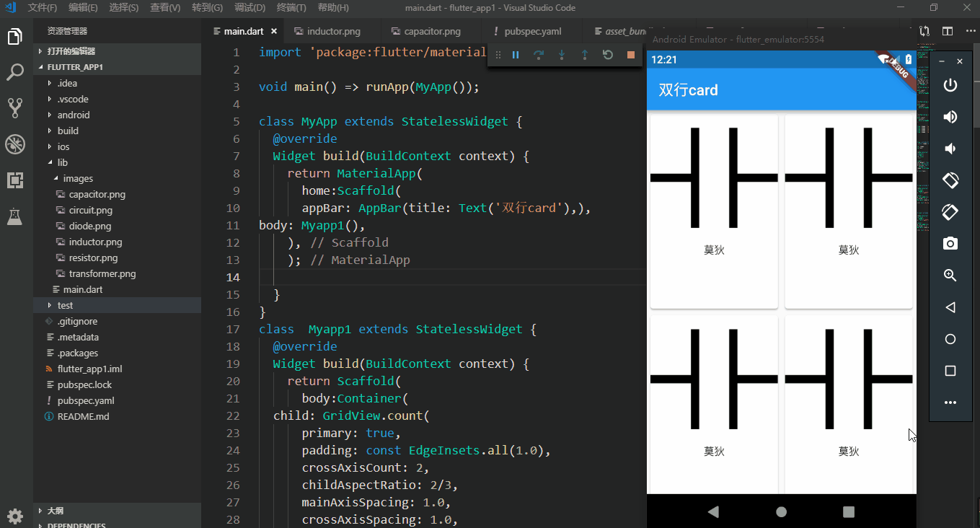
Task: Click the emulator sidebar Back triangle
Action: tap(950, 307)
